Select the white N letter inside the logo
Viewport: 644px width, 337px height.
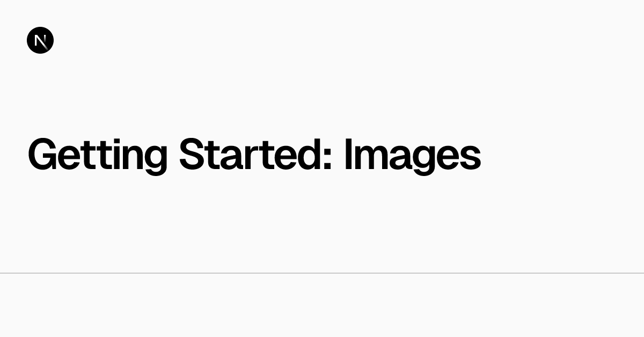41,41
